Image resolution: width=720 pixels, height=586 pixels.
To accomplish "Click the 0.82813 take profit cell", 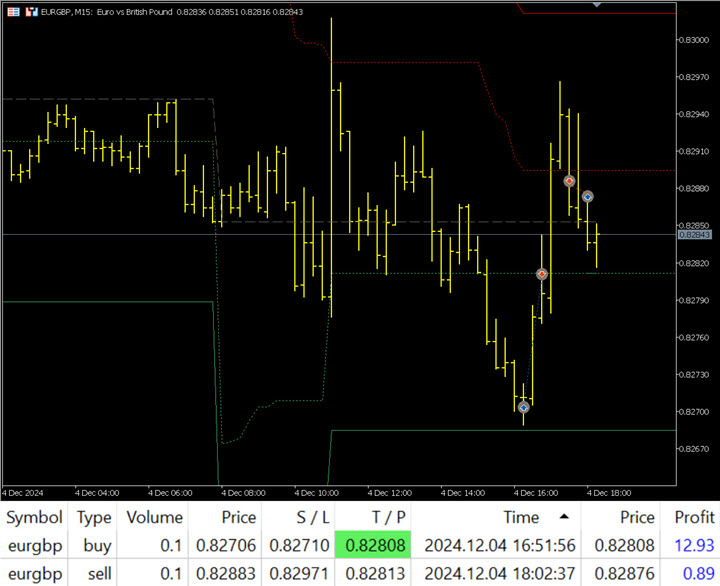I will pos(375,573).
